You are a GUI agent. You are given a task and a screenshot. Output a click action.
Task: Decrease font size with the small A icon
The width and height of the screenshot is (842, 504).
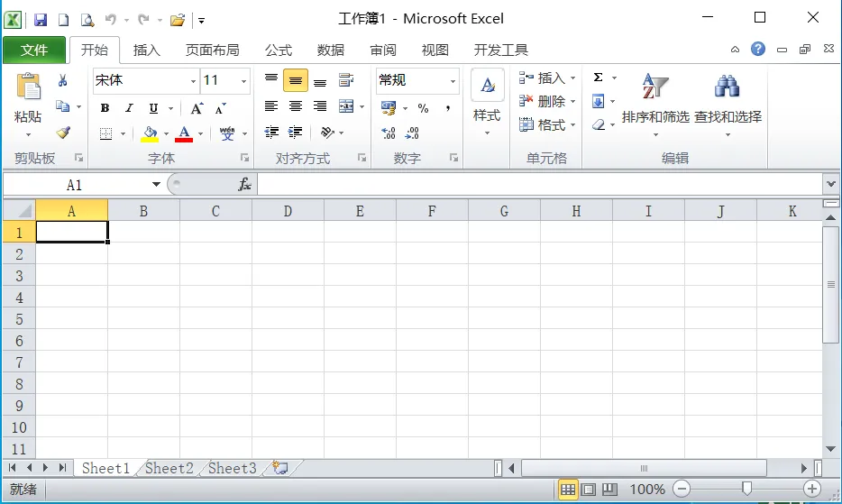coord(220,108)
